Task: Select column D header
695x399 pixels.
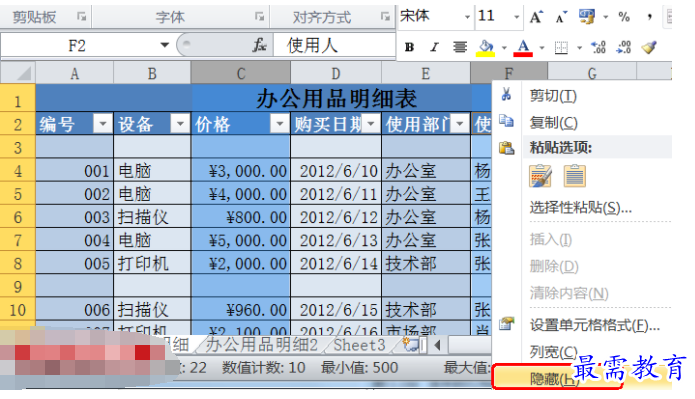Action: [336, 73]
